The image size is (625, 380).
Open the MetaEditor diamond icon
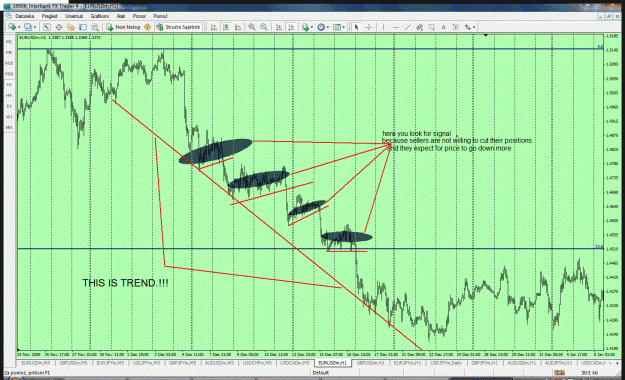coord(147,27)
